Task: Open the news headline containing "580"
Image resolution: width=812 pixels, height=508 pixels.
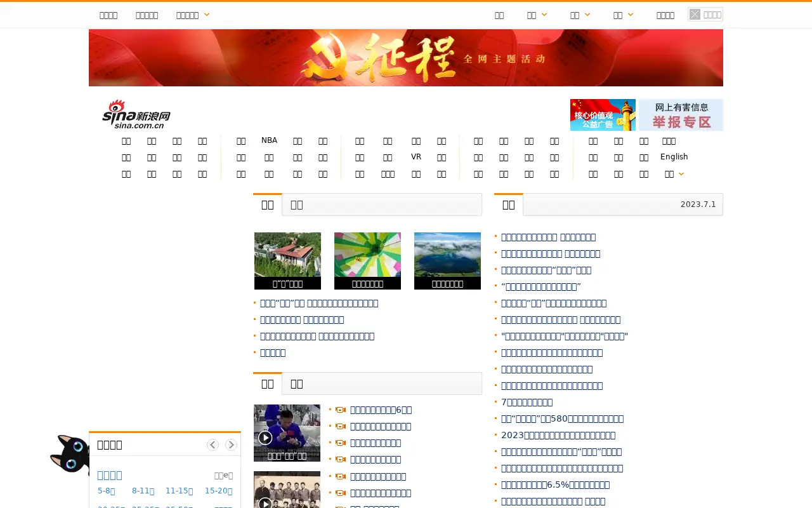Action: (x=562, y=419)
